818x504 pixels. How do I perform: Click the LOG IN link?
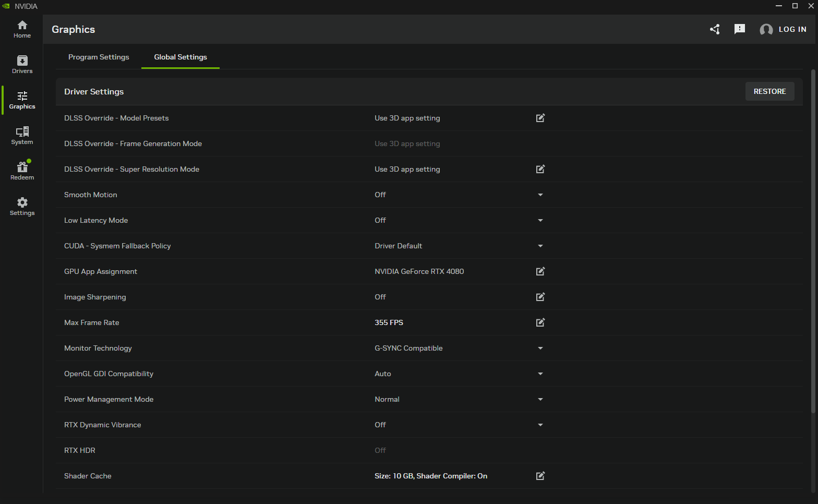(792, 29)
